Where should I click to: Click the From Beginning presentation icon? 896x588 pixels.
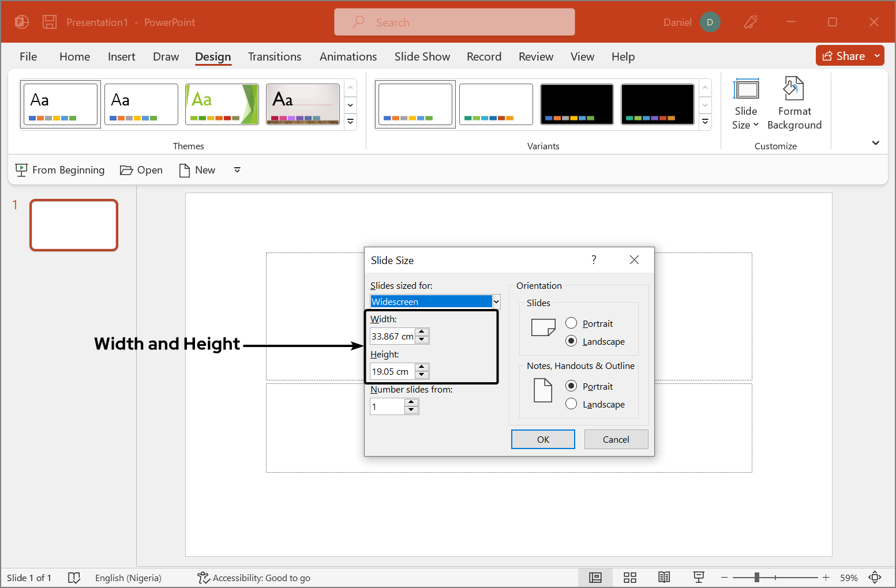coord(21,170)
